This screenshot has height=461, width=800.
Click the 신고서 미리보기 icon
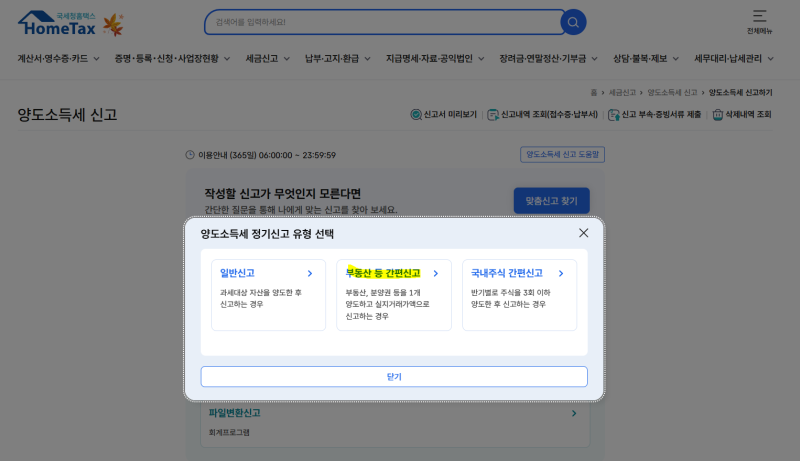(416, 115)
